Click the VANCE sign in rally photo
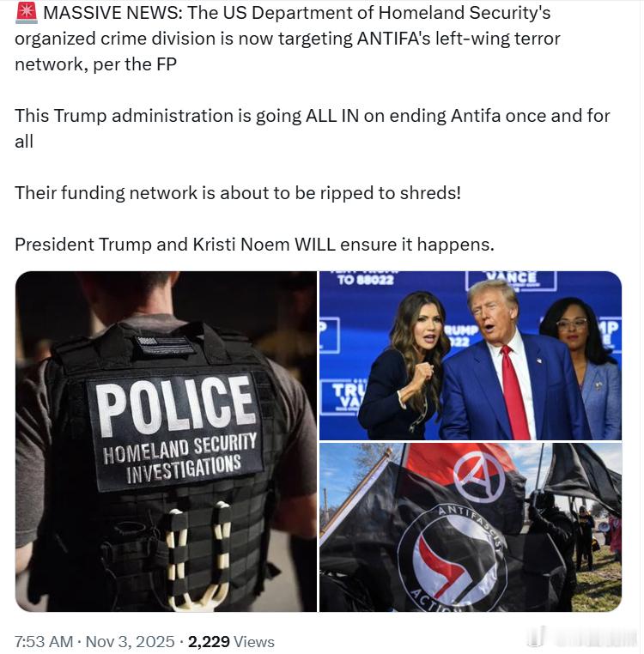 click(x=511, y=280)
